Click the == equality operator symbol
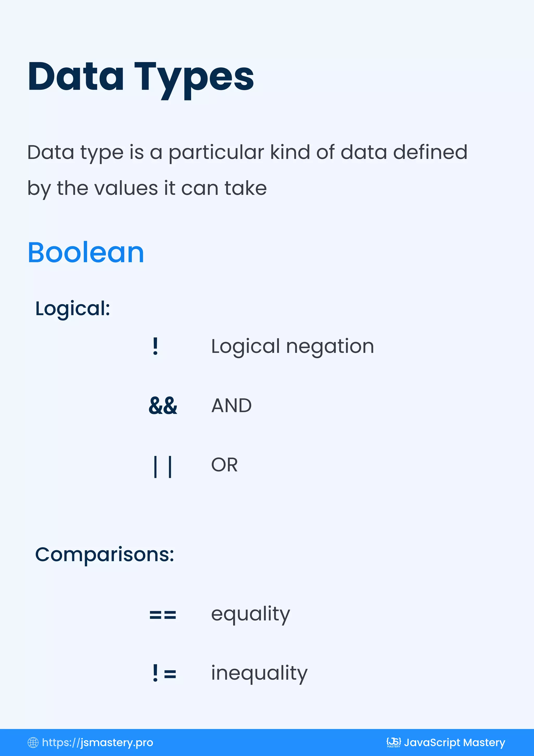Viewport: 534px width, 756px height. click(163, 615)
